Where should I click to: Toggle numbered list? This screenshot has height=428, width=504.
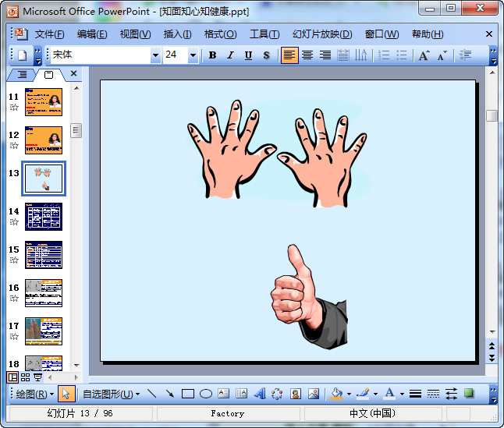click(384, 55)
